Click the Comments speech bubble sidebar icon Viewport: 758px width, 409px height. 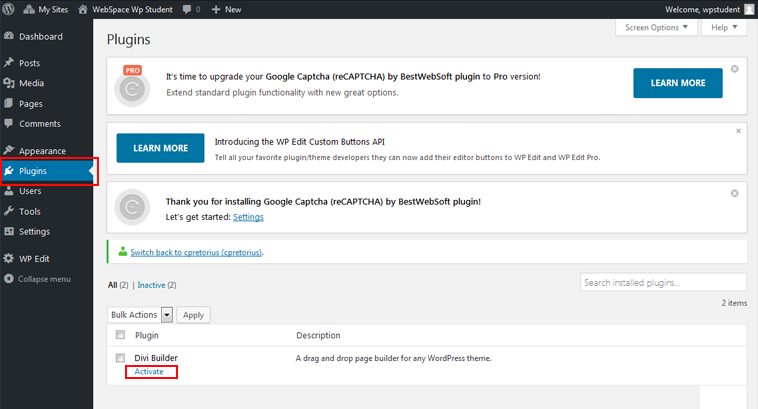[9, 123]
